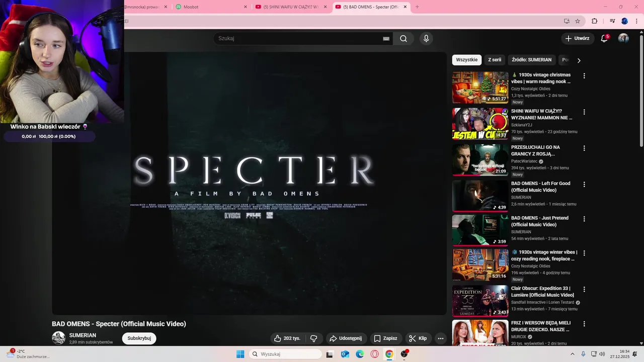
Task: Click the Utwórz create button
Action: click(x=577, y=38)
